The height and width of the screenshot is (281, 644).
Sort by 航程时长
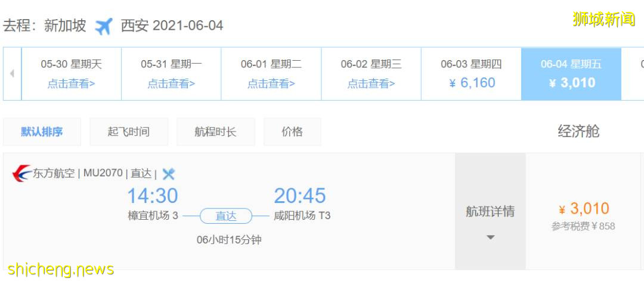pos(216,132)
